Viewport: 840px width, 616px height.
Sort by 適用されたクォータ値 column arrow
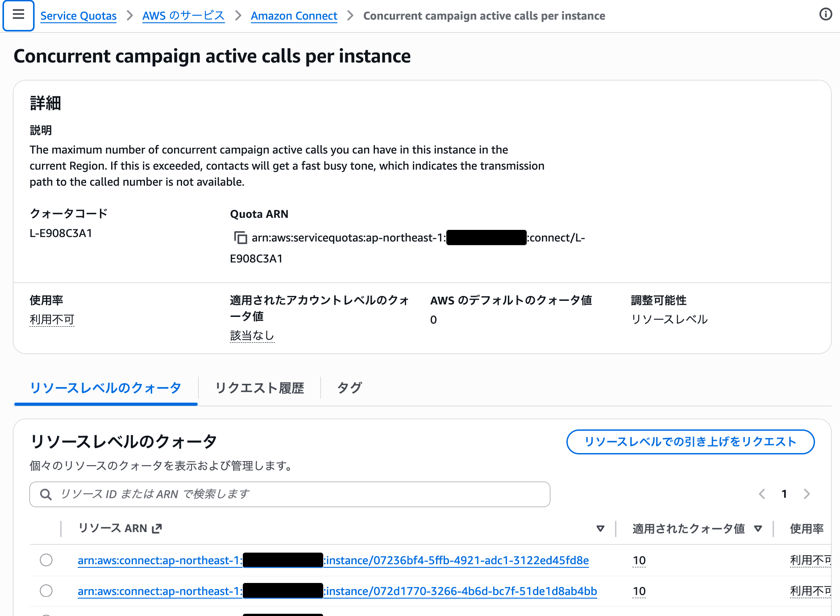pos(758,529)
